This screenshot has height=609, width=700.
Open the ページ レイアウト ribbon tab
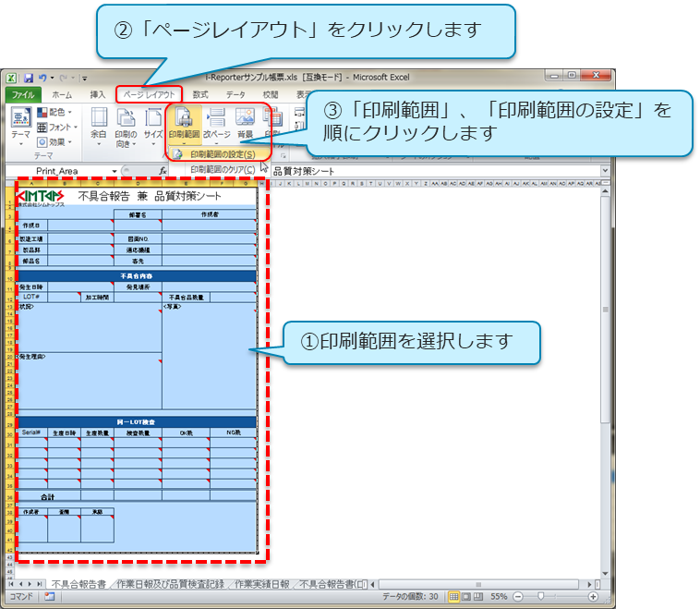click(150, 94)
